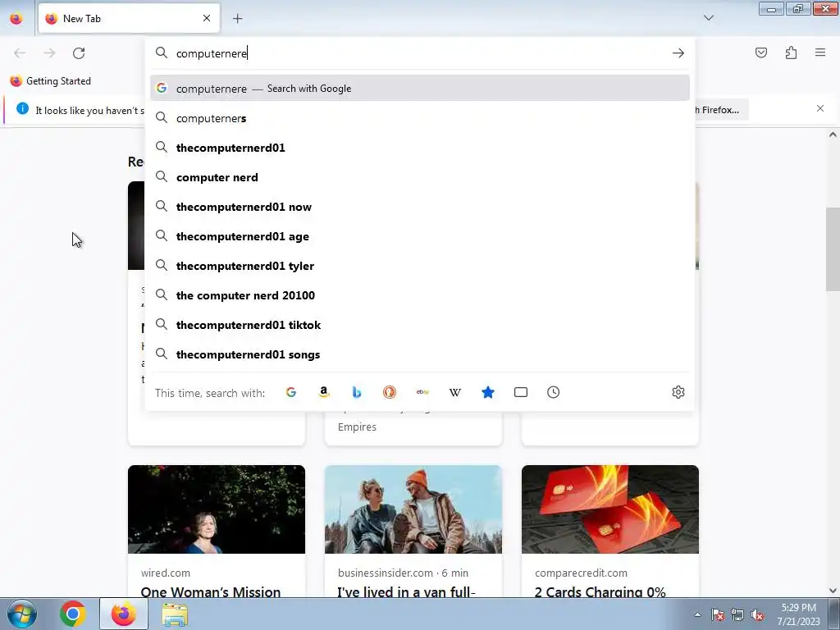The height and width of the screenshot is (630, 840).
Task: Close the New Tab tab
Action: pyautogui.click(x=207, y=18)
